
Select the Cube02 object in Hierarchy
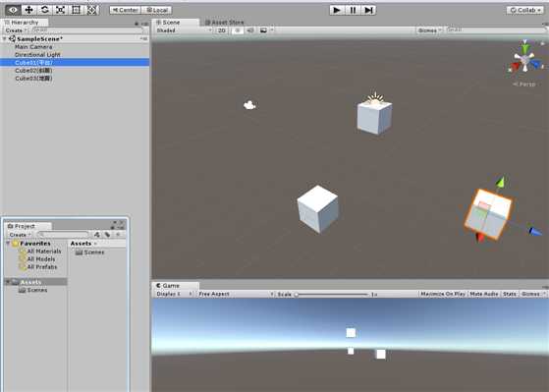[33, 71]
